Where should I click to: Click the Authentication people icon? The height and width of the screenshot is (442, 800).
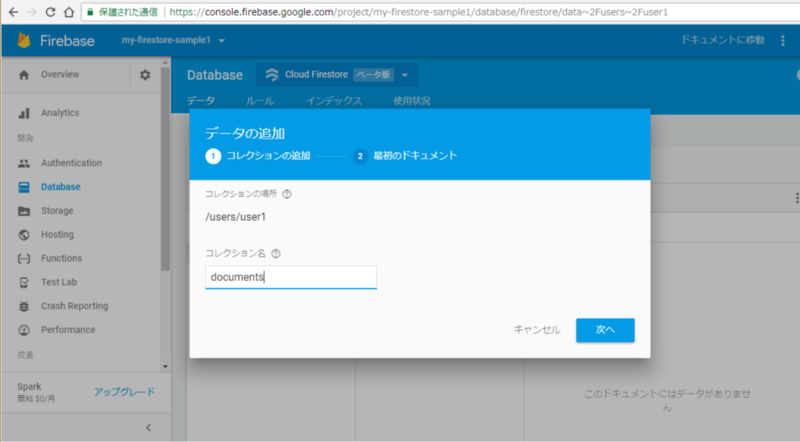point(24,163)
